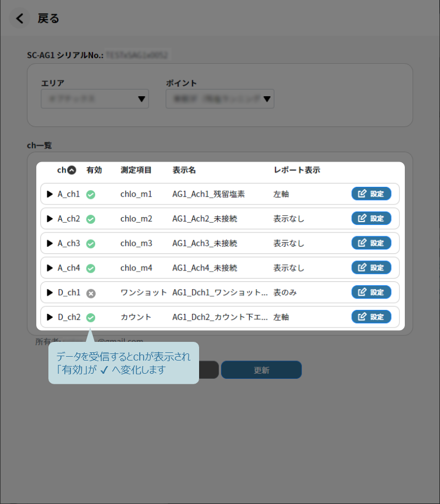Image resolution: width=440 pixels, height=504 pixels.
Task: Expand the A_ch3 row triangle
Action: coord(50,243)
